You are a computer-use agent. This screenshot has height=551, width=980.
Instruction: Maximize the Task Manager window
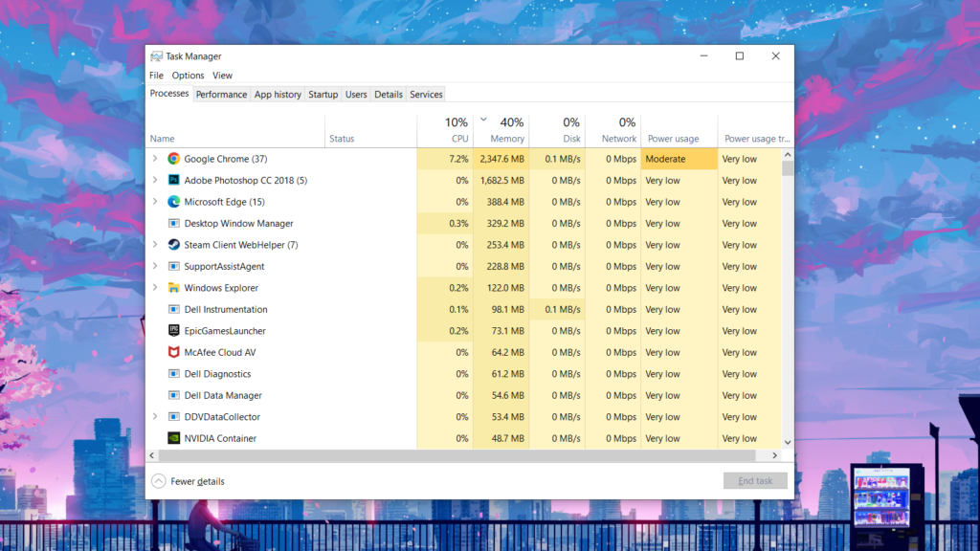740,56
